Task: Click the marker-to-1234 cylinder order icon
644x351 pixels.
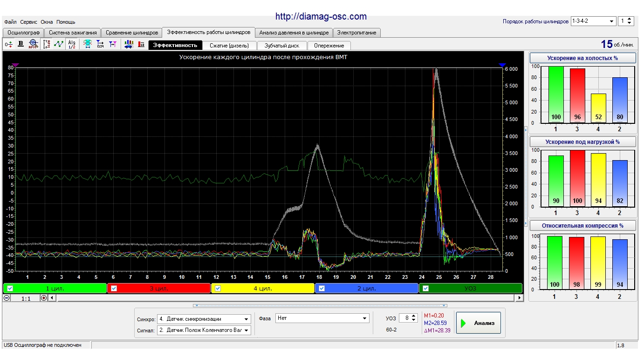Action: 100,44
